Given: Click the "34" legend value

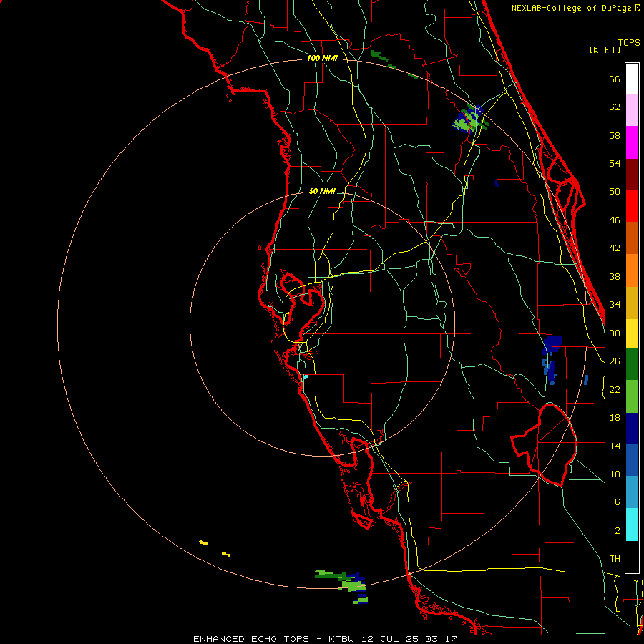Looking at the screenshot, I should point(615,305).
